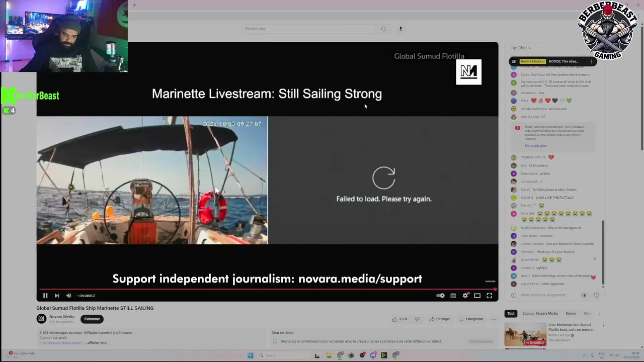644x362 pixels.
Task: Click the taskbar clock and date
Action: (x=631, y=355)
